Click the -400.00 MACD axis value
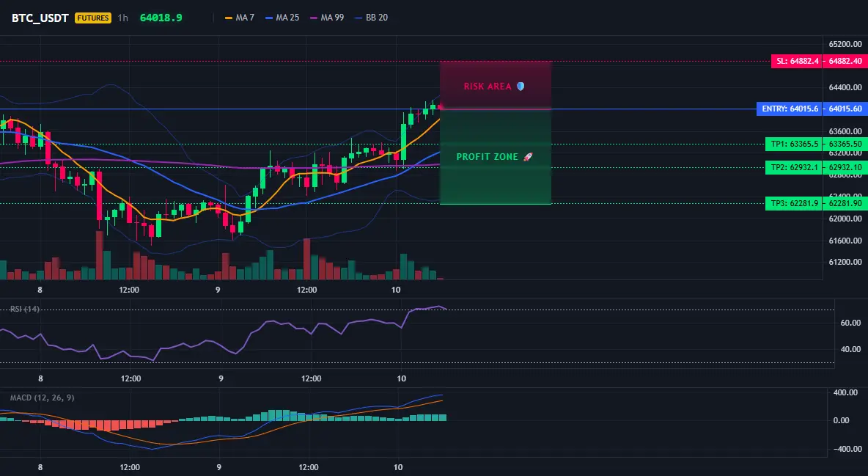 pyautogui.click(x=847, y=449)
